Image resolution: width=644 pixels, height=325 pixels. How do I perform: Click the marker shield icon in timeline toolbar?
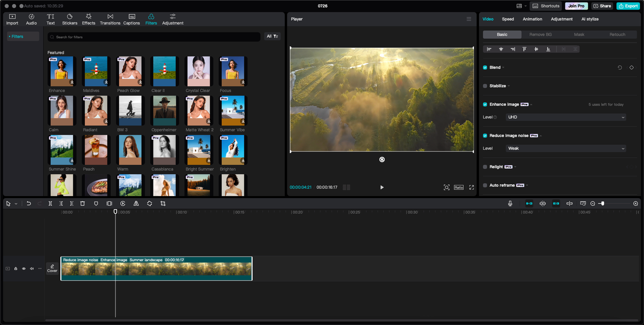[x=96, y=204]
